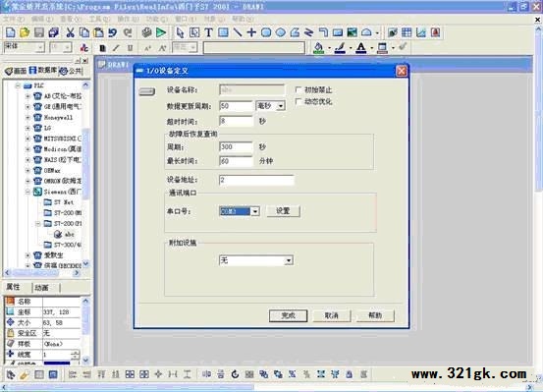Select the S7 Net tree folder
This screenshot has height=392, width=543.
pyautogui.click(x=59, y=202)
